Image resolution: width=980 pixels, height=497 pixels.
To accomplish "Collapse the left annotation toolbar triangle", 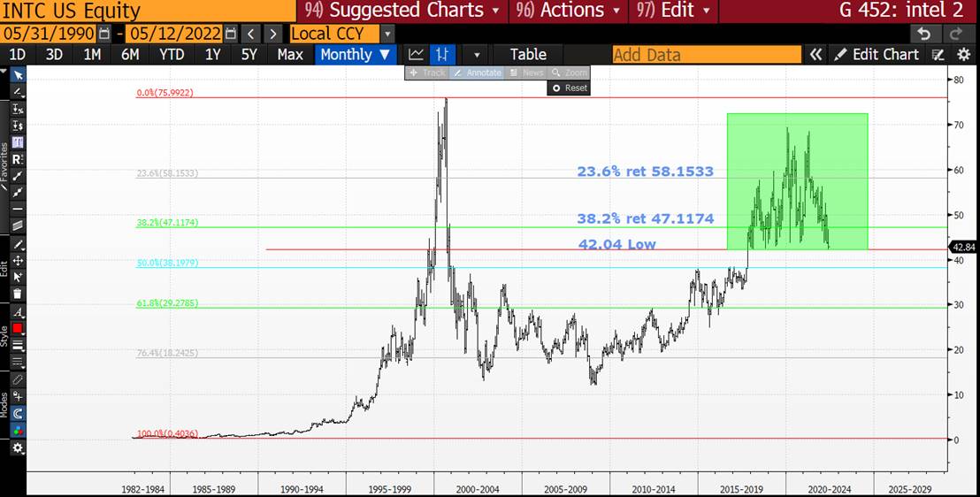I will coord(4,71).
